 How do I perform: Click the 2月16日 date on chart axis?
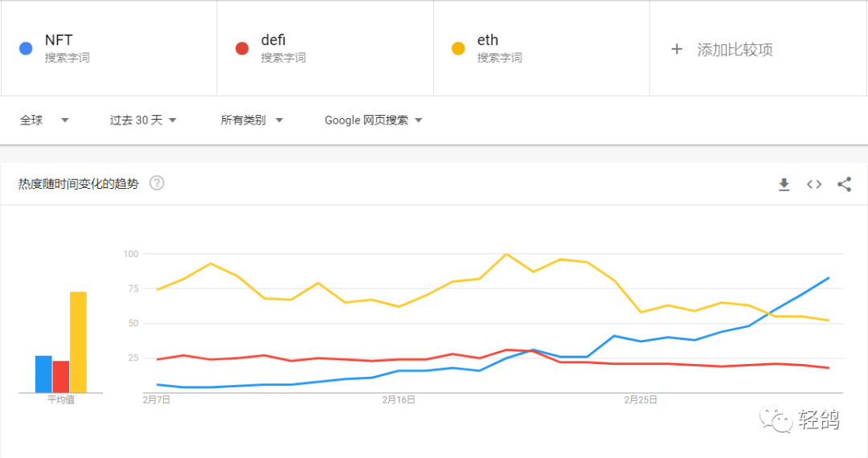click(x=398, y=399)
